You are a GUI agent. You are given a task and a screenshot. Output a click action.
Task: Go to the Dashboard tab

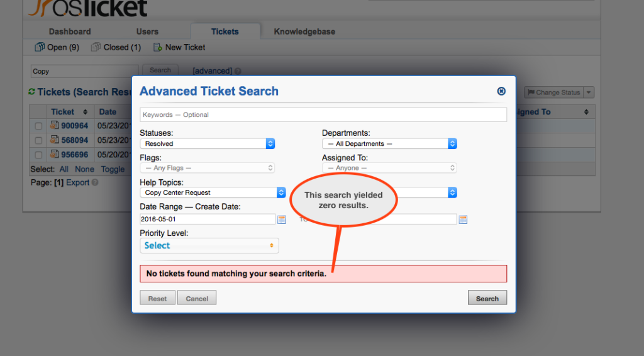(70, 31)
